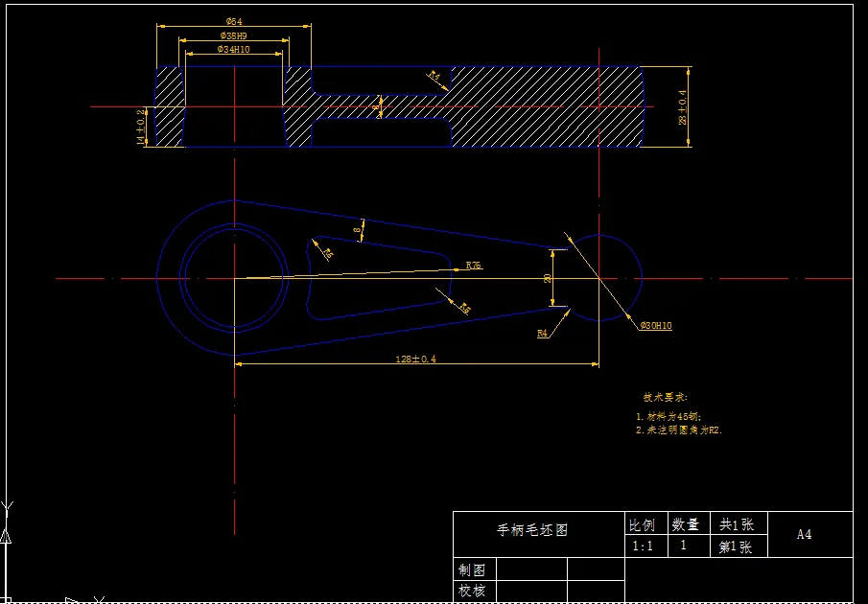Image resolution: width=868 pixels, height=604 pixels.
Task: Select the R5 label at cutout's upper-left corner
Action: tap(328, 254)
